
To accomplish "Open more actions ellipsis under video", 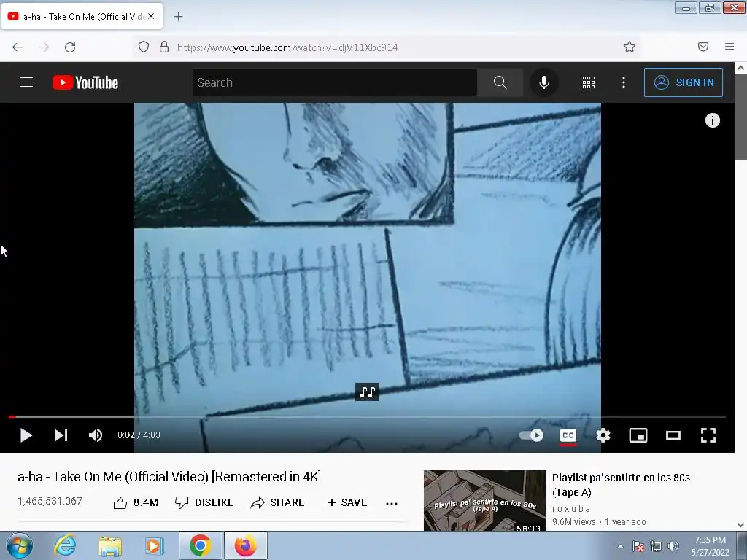I will coord(392,503).
